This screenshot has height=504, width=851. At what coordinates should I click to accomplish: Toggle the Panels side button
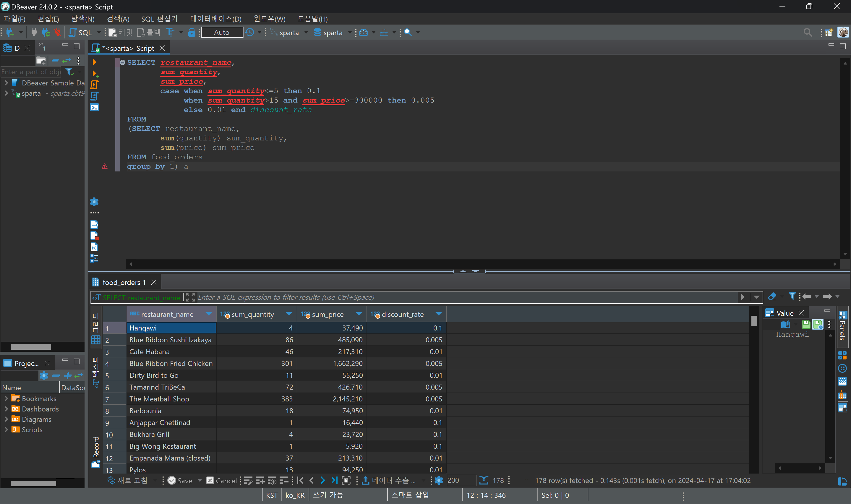tap(842, 326)
